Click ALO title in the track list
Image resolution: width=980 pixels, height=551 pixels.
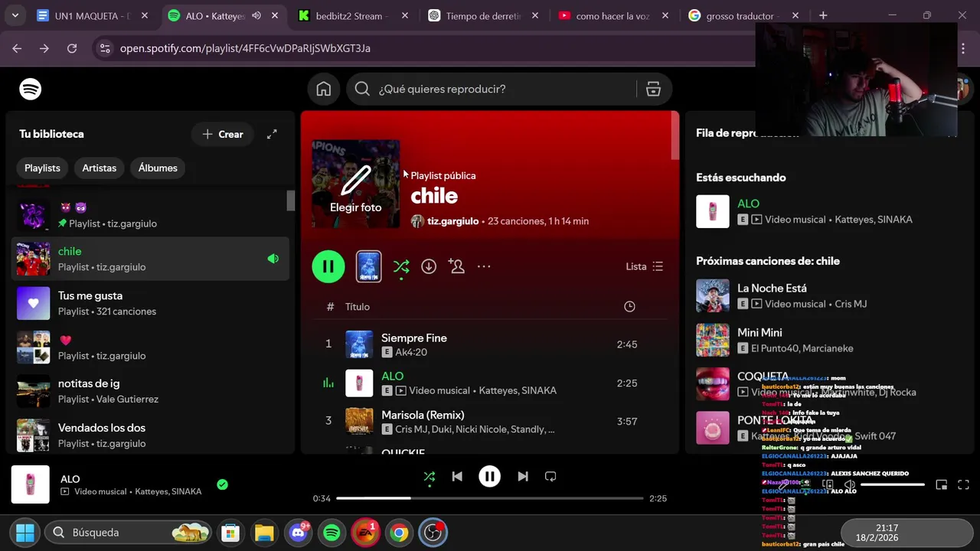point(392,376)
